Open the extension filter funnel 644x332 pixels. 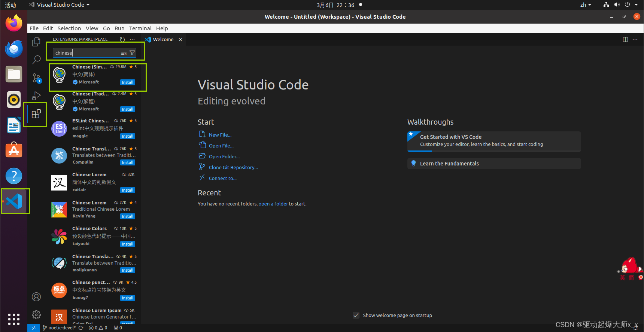click(132, 53)
